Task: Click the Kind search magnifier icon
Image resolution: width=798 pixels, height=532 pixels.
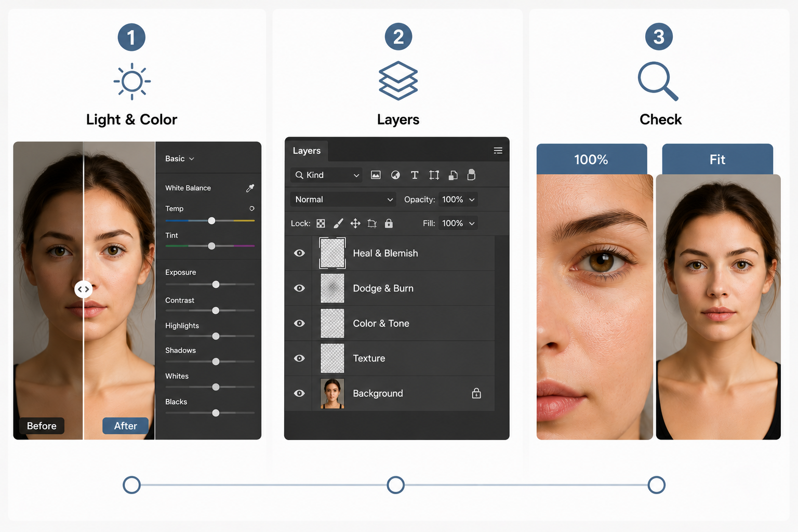Action: [x=299, y=175]
